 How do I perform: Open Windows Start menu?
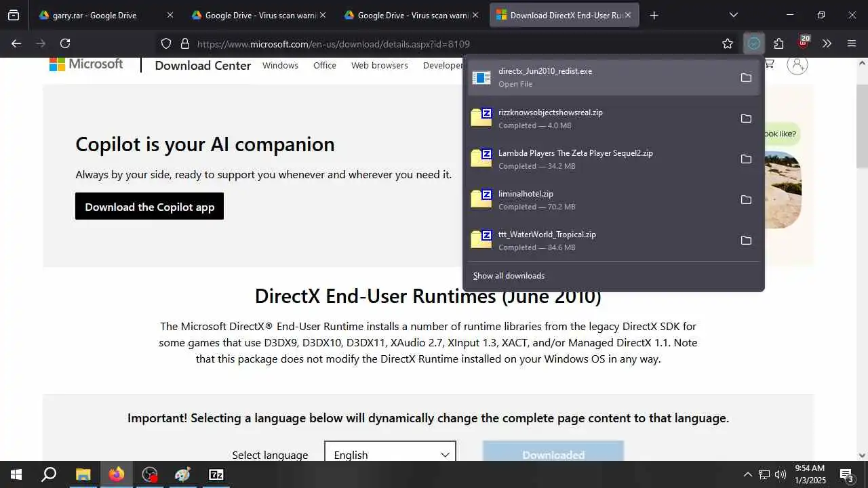tap(16, 474)
